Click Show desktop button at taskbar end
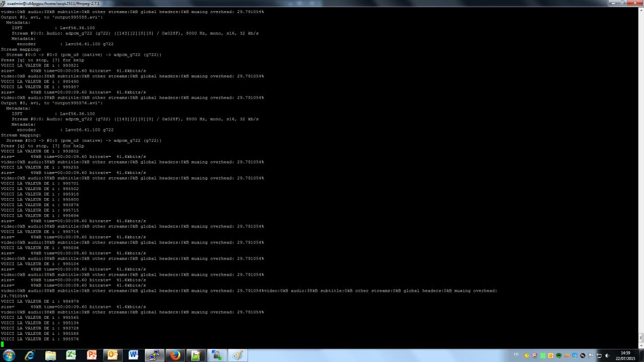The image size is (644, 362). click(x=641, y=355)
